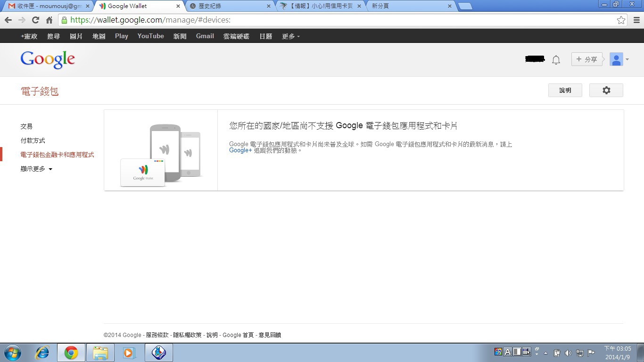644x362 pixels.
Task: Switch to the 【情報】小心!用信用卡 tab
Action: [321, 6]
